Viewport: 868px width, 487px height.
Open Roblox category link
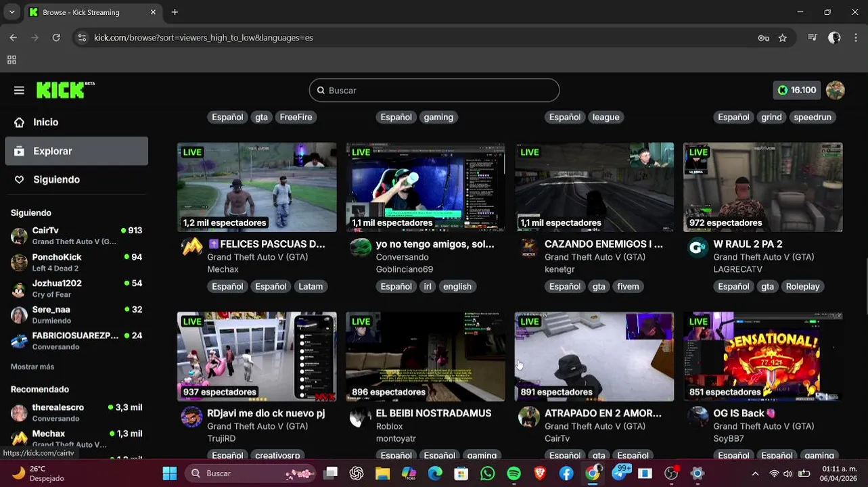[x=390, y=426]
